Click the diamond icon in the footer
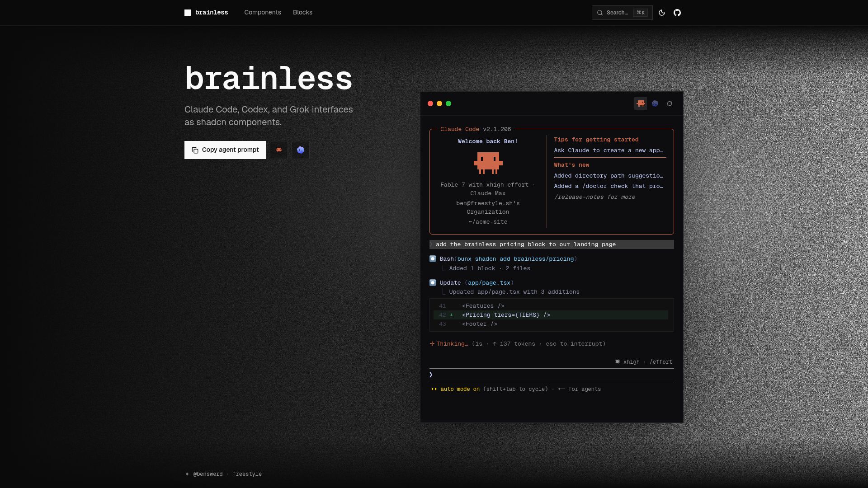868x488 pixels. coord(187,474)
